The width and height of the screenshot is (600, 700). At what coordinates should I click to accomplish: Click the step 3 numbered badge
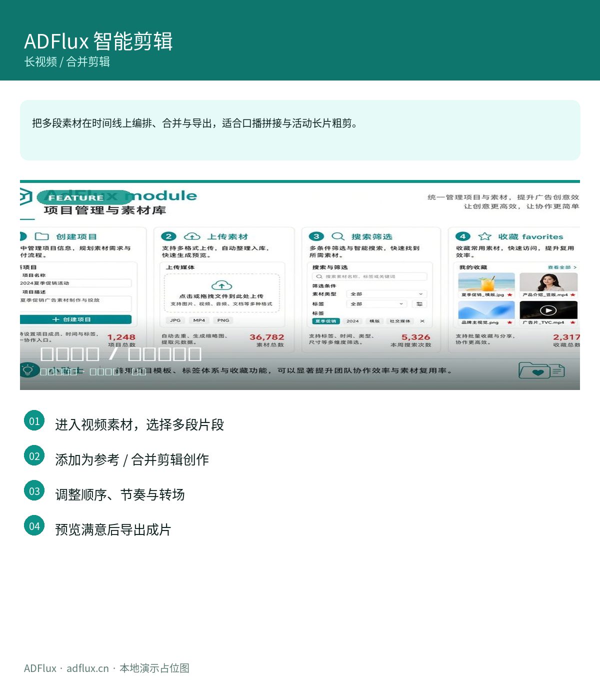[316, 236]
